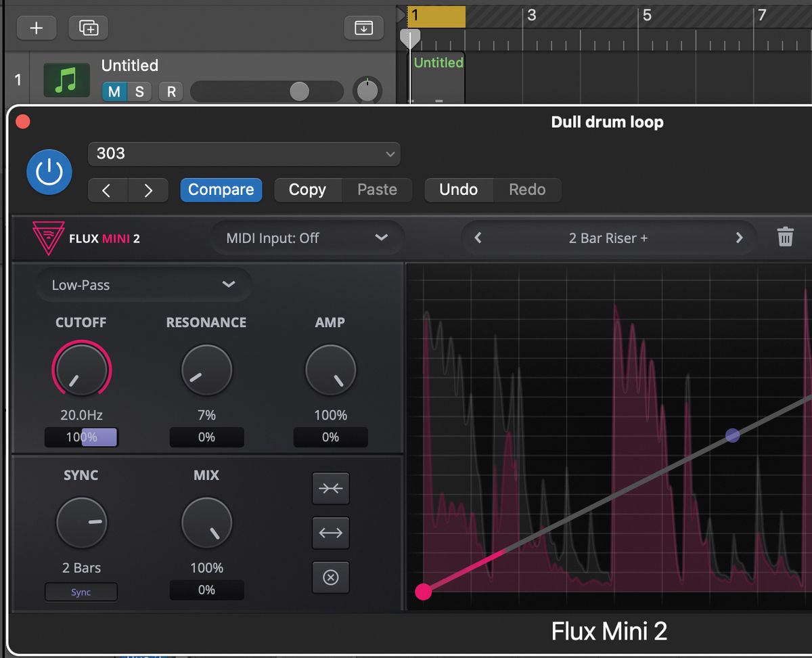The height and width of the screenshot is (658, 812).
Task: Unmute the Untitled track
Action: tap(113, 91)
